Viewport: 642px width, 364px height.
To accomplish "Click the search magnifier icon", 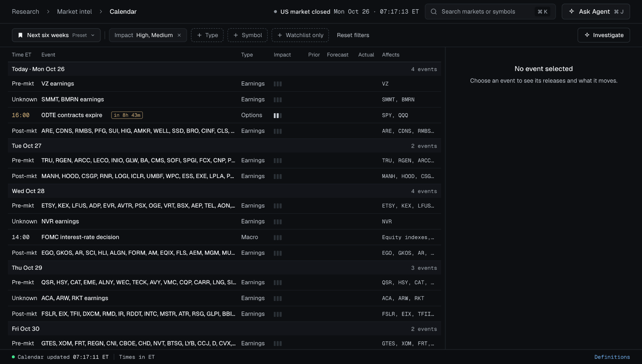I will (433, 11).
